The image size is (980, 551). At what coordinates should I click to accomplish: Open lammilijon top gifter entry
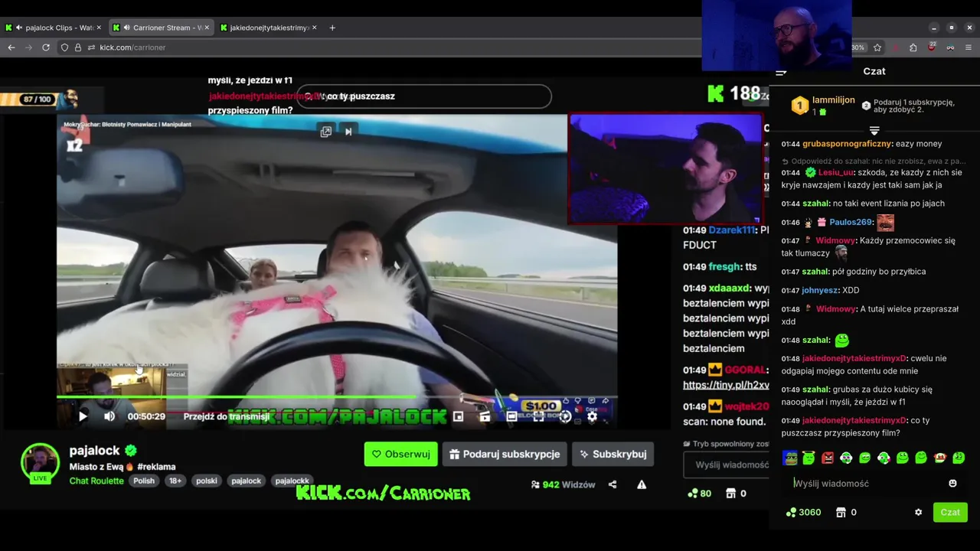[823, 106]
